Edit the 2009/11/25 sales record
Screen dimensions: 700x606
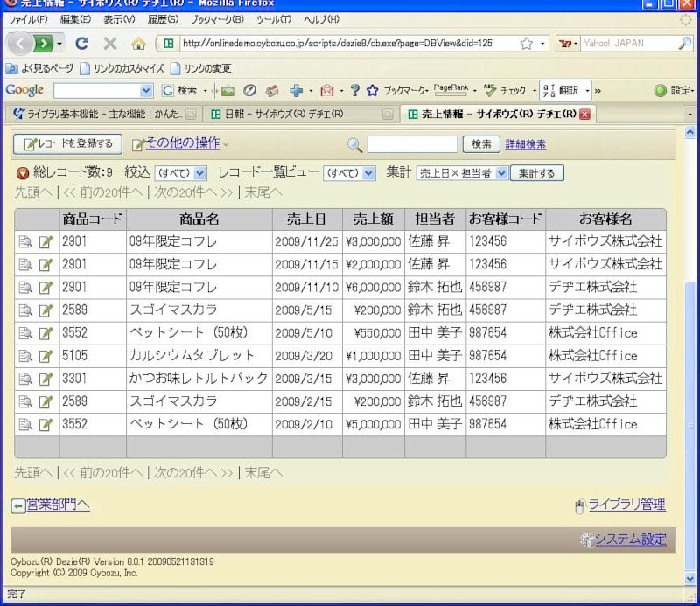pos(45,242)
